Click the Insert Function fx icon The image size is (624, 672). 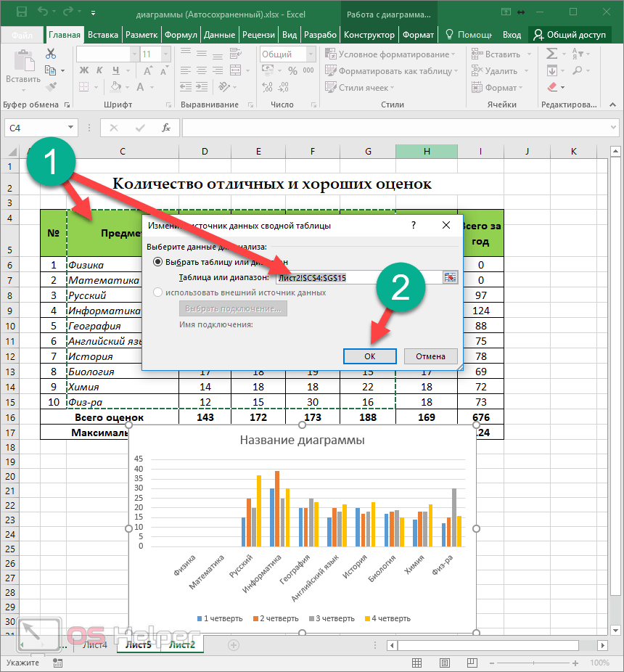166,128
